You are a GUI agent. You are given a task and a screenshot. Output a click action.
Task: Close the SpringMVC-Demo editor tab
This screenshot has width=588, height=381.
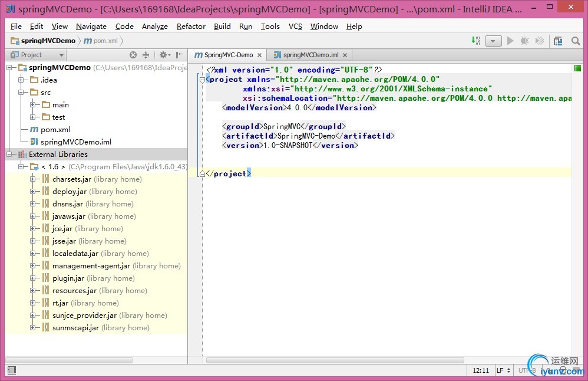coord(259,55)
